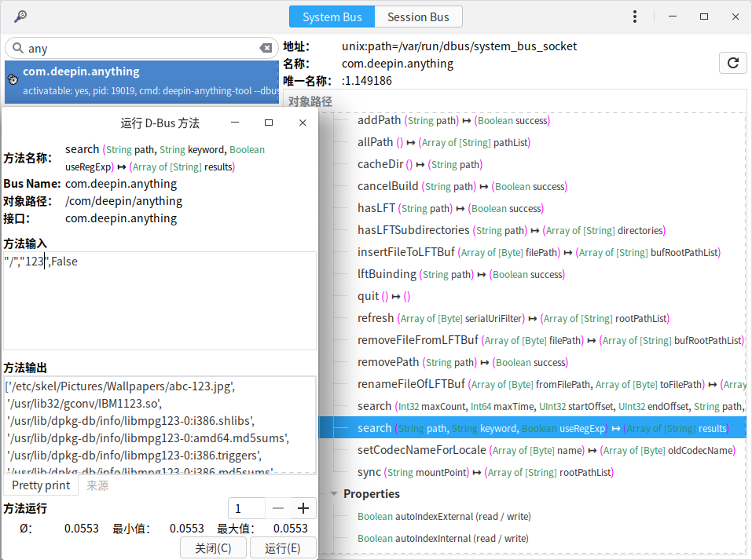Click the libmpg123-0:amd64.md5sums output line
Screen dimensions: 752x560
pyautogui.click(x=149, y=439)
